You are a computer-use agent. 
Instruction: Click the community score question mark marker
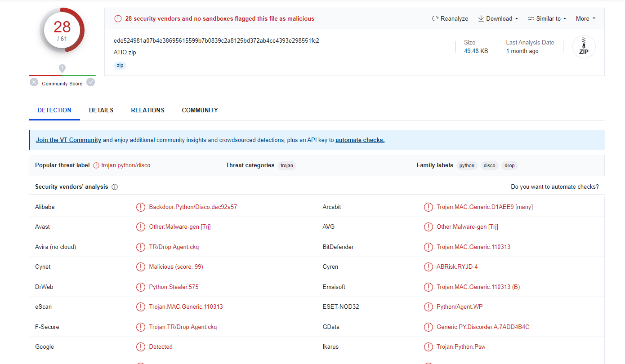click(62, 68)
